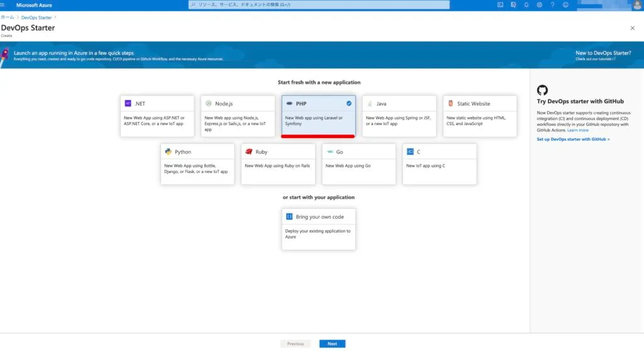Click the Bring your own code icon
The height and width of the screenshot is (351, 644).
tap(289, 216)
